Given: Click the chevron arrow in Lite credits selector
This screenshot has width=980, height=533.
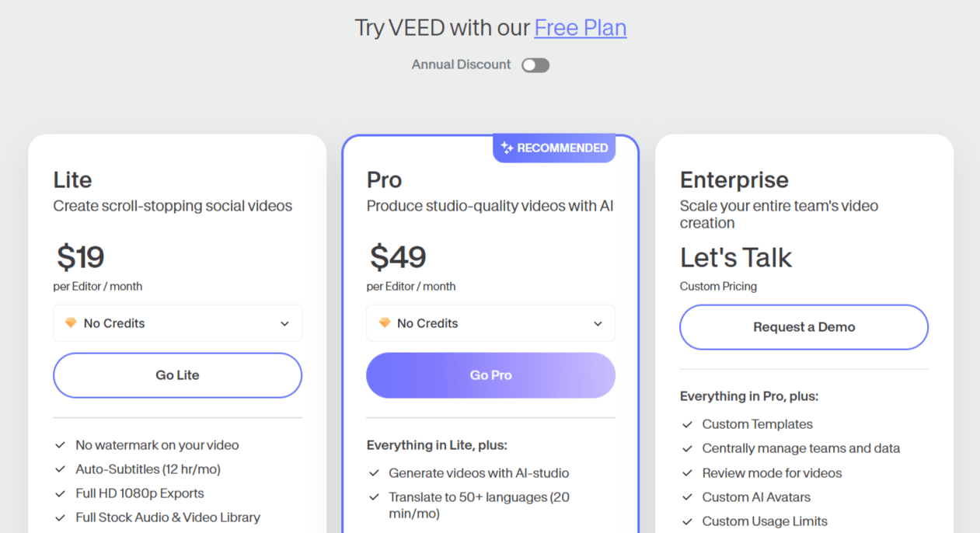Looking at the screenshot, I should click(284, 324).
